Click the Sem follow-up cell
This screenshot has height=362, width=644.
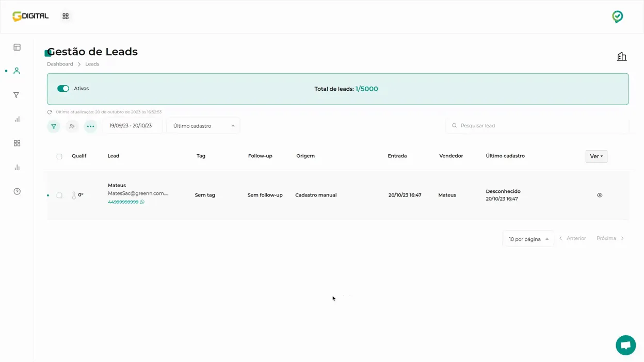(265, 195)
